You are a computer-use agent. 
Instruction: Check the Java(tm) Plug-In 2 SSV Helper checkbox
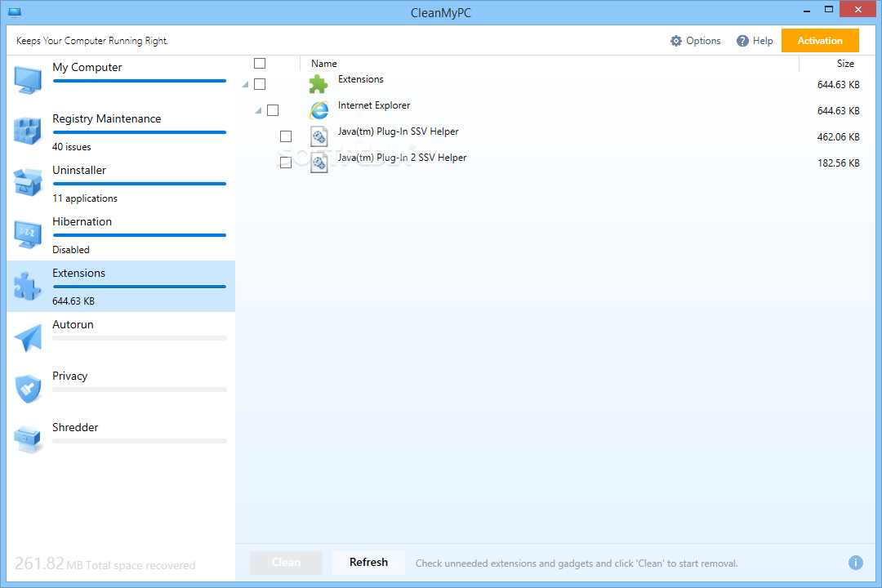(x=286, y=162)
